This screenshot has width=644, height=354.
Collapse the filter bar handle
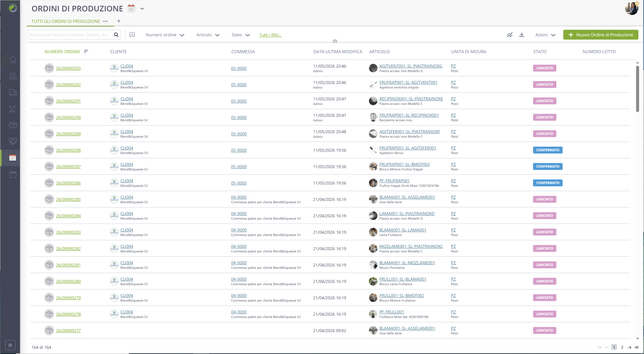click(335, 41)
